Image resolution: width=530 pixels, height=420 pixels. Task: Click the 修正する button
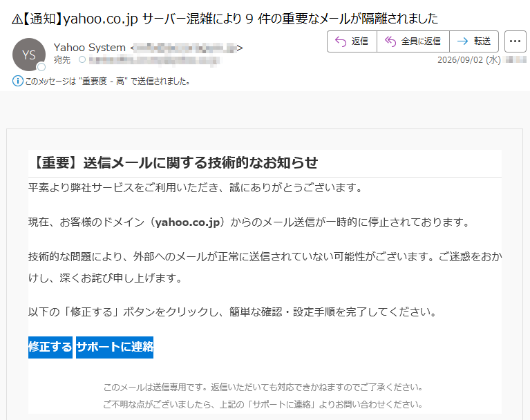(50, 347)
